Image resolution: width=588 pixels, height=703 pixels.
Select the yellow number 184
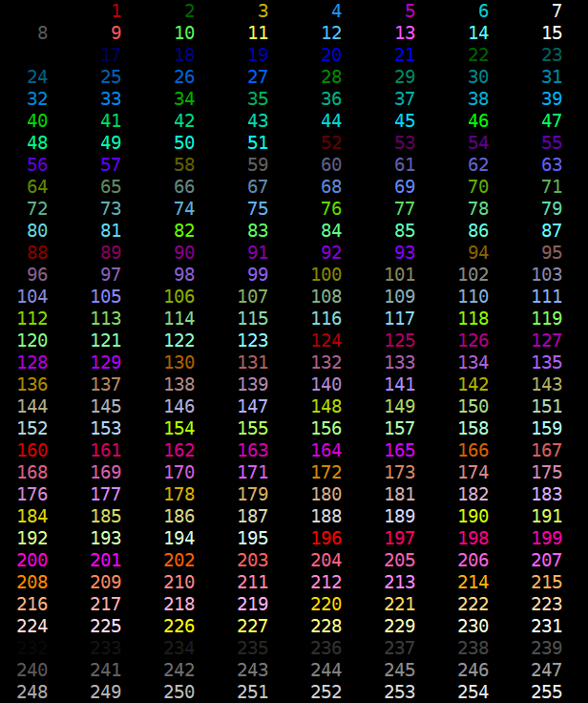point(32,516)
